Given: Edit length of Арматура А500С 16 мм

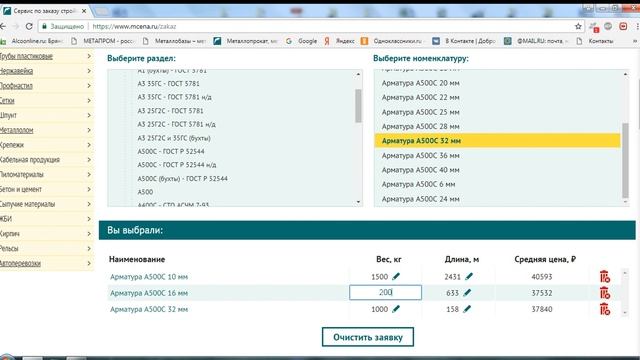Looking at the screenshot, I should pyautogui.click(x=467, y=293).
